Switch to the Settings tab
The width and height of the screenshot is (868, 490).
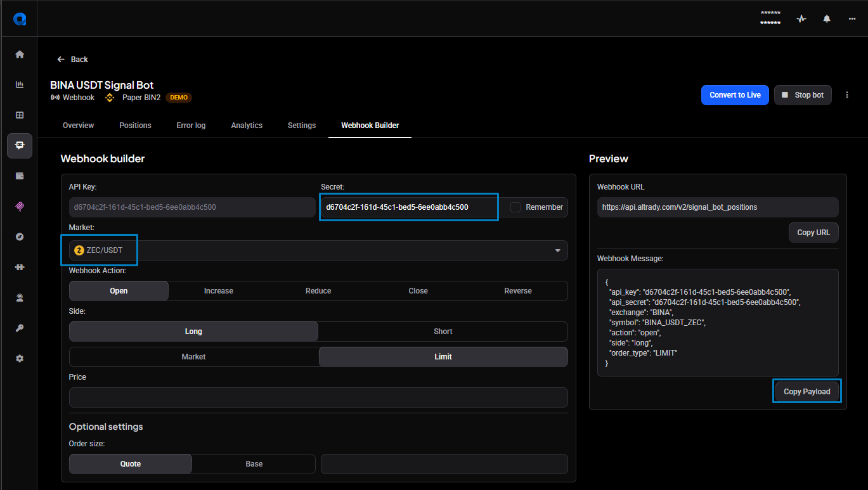point(302,126)
